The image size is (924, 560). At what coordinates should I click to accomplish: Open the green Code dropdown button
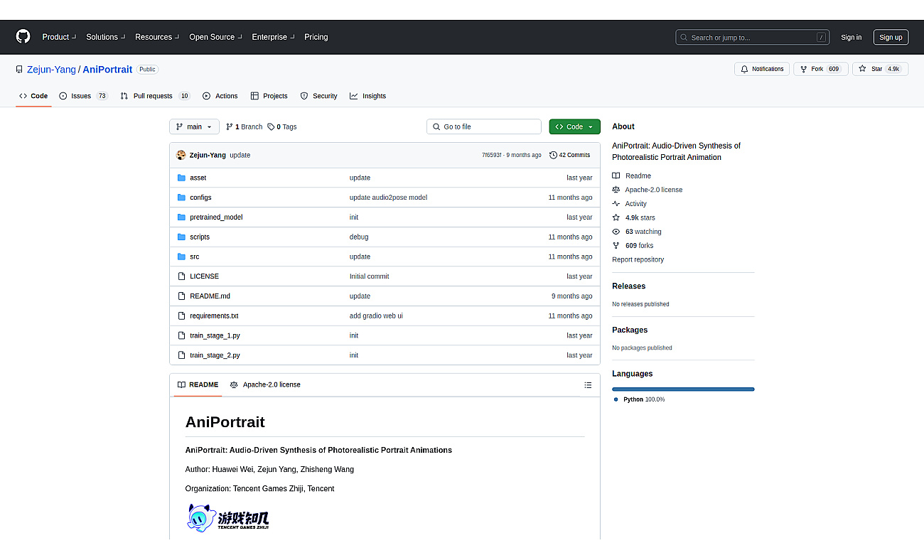pos(574,126)
